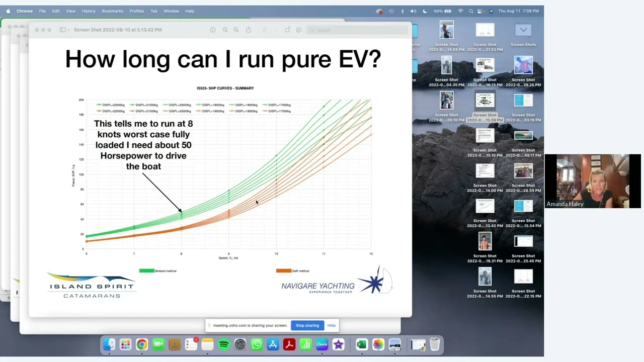
Task: Select desktop screenshot ending 39.25 PM
Action: coord(523,72)
